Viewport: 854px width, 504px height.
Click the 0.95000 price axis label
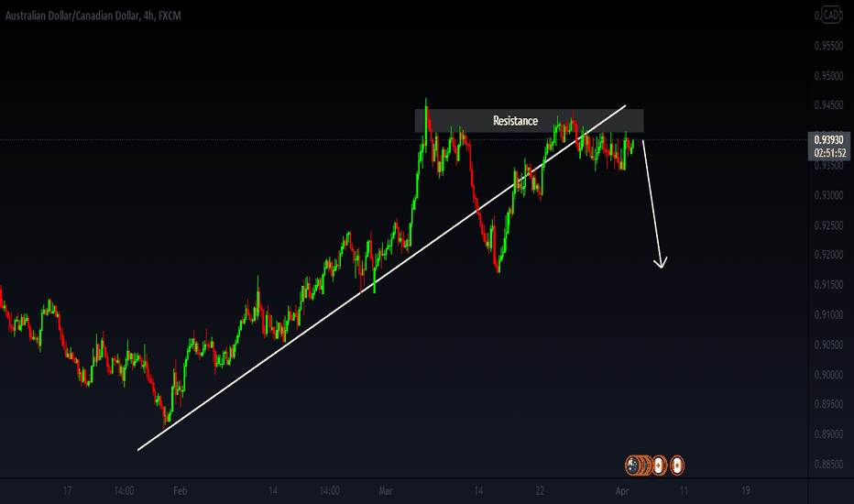pos(828,76)
